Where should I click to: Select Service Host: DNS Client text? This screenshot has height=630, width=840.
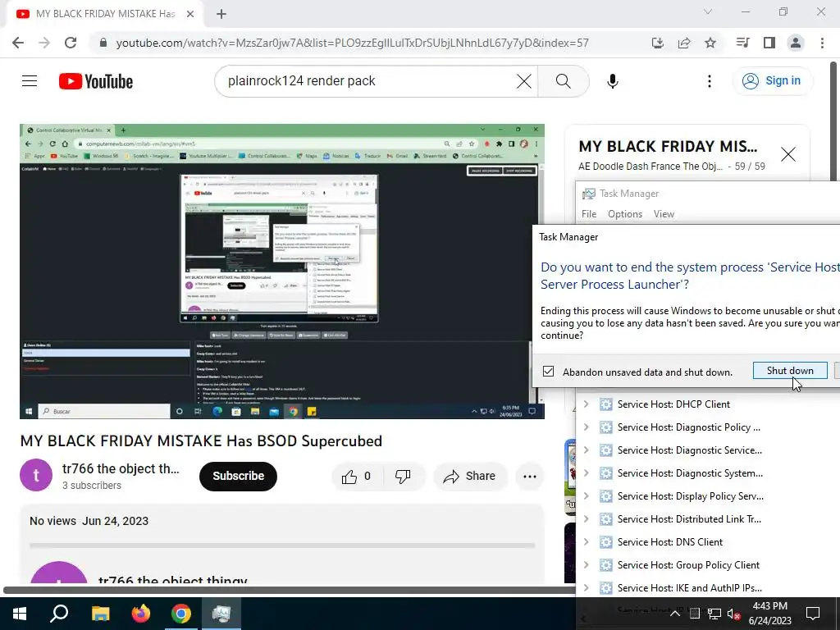pyautogui.click(x=669, y=542)
